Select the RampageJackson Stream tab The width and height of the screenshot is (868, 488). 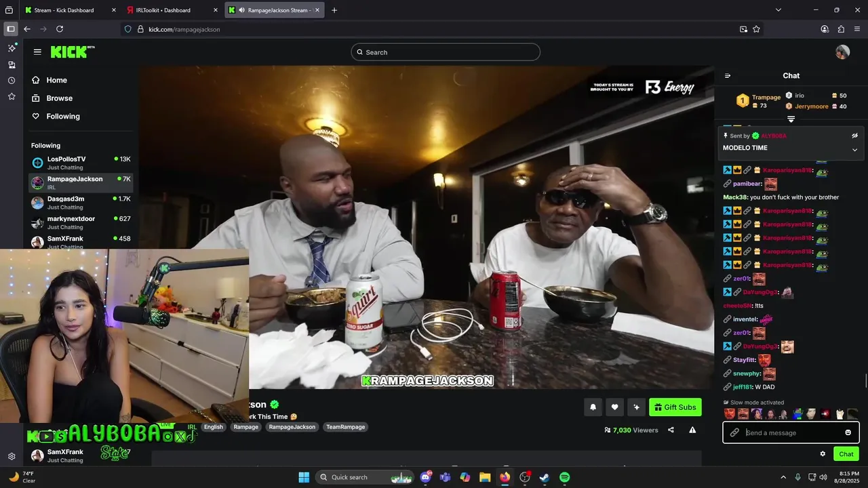click(x=275, y=10)
